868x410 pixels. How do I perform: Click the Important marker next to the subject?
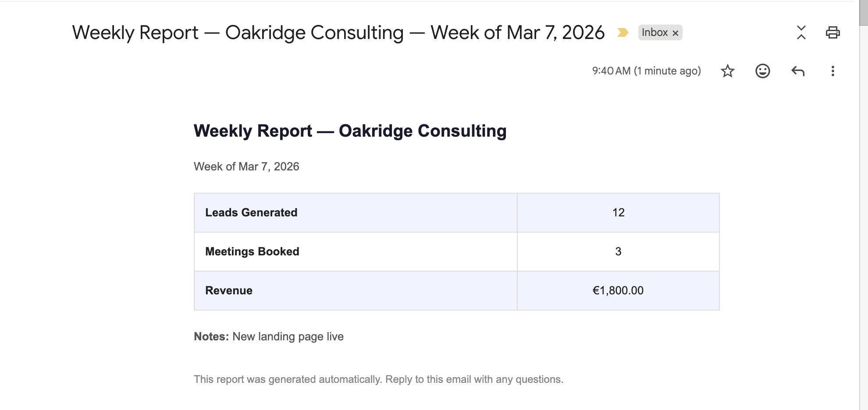coord(622,32)
